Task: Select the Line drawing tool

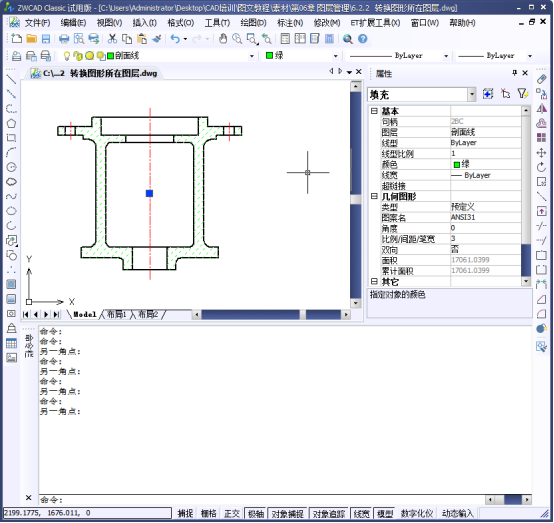Action: tap(11, 79)
